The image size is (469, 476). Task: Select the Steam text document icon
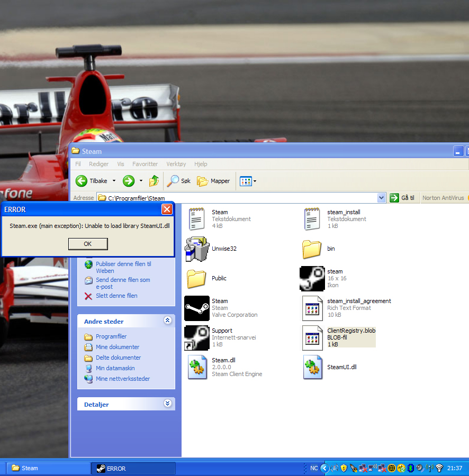[x=196, y=219]
